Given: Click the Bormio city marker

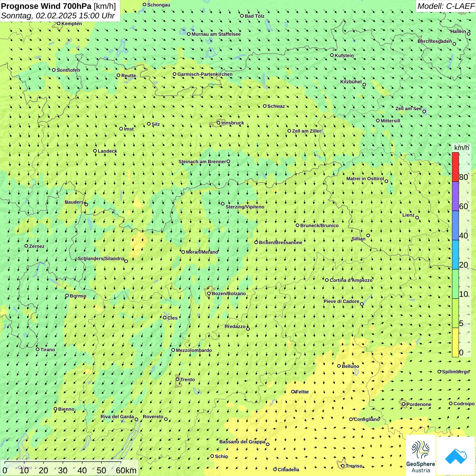Looking at the screenshot, I should [x=67, y=296].
